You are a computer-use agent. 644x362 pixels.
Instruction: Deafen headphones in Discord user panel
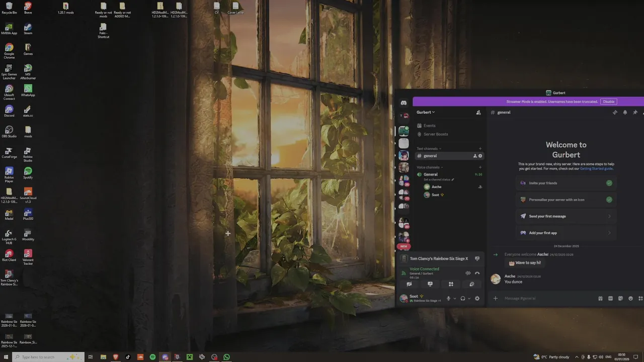[463, 298]
